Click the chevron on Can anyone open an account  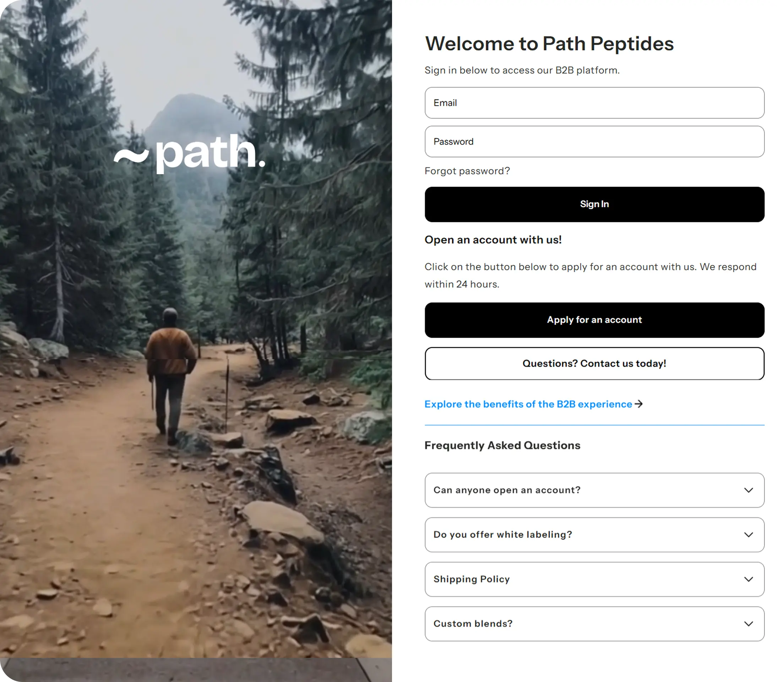click(x=748, y=490)
